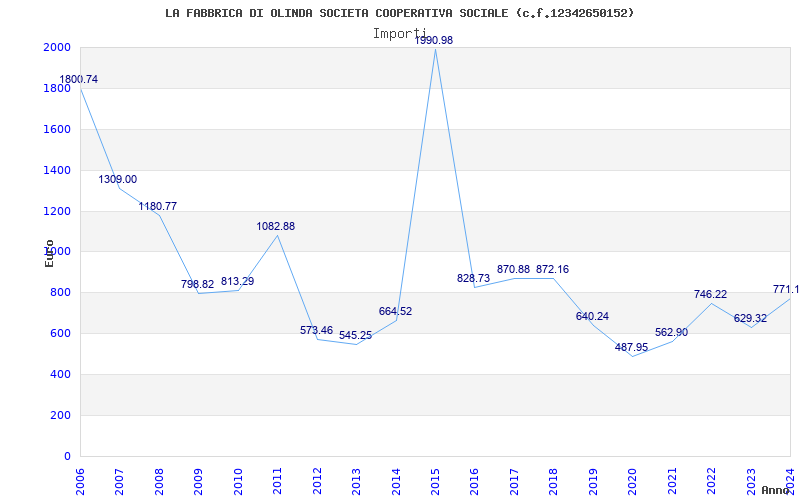This screenshot has width=800, height=500.
Task: Click the 800 y-axis tick label
Action: (61, 293)
